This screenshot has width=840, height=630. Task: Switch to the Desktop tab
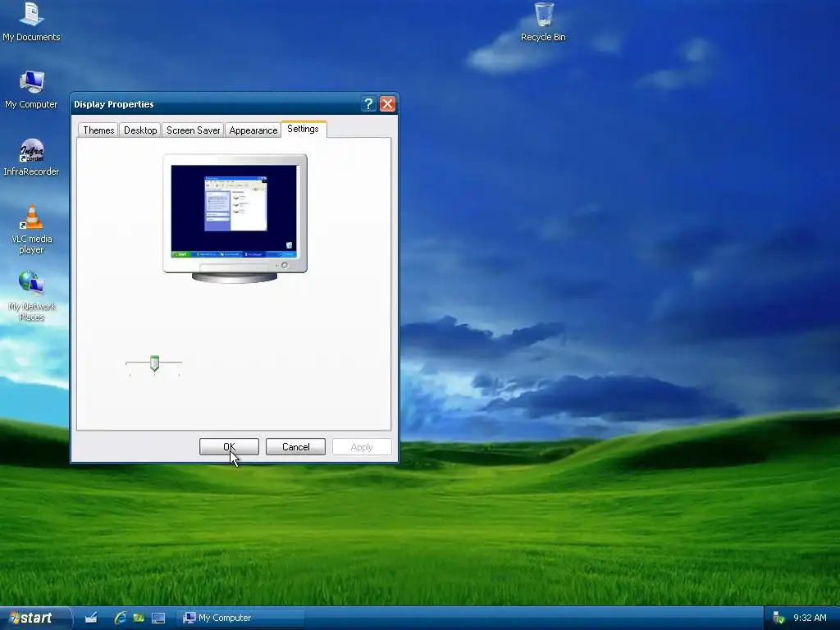click(140, 130)
